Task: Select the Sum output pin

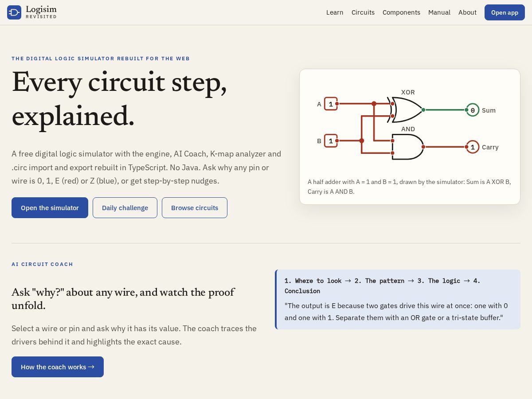Action: tap(473, 110)
